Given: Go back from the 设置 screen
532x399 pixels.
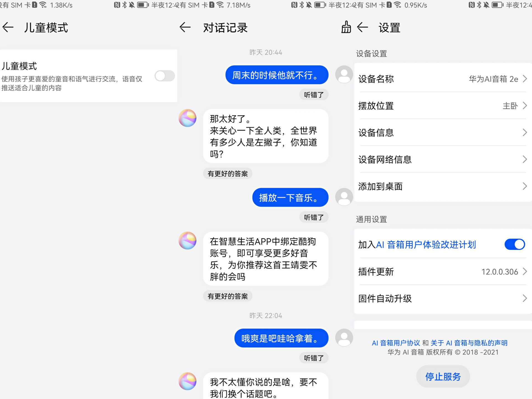Looking at the screenshot, I should tap(362, 27).
